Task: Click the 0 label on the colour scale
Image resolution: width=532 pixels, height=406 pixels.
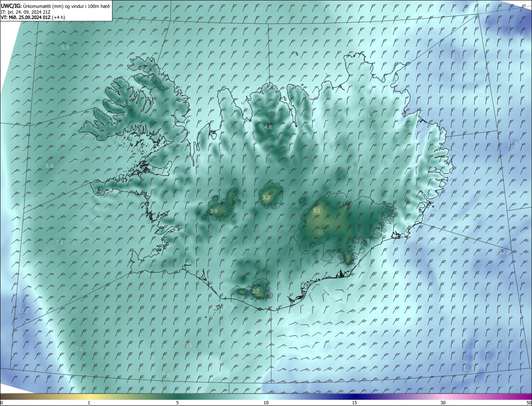Action: [2, 403]
